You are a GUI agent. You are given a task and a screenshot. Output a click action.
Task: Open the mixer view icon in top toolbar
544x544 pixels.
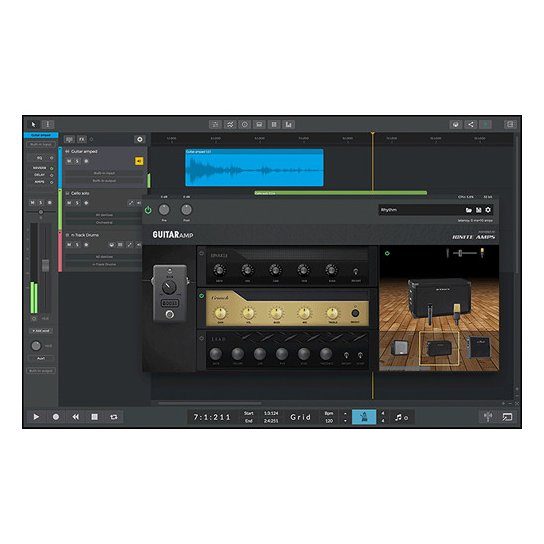[x=215, y=125]
